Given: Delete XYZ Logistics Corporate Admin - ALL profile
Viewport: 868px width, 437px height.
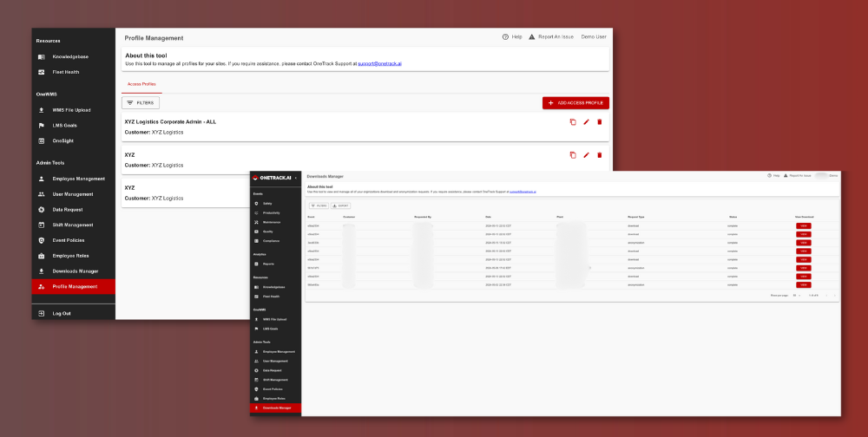Looking at the screenshot, I should (x=600, y=121).
